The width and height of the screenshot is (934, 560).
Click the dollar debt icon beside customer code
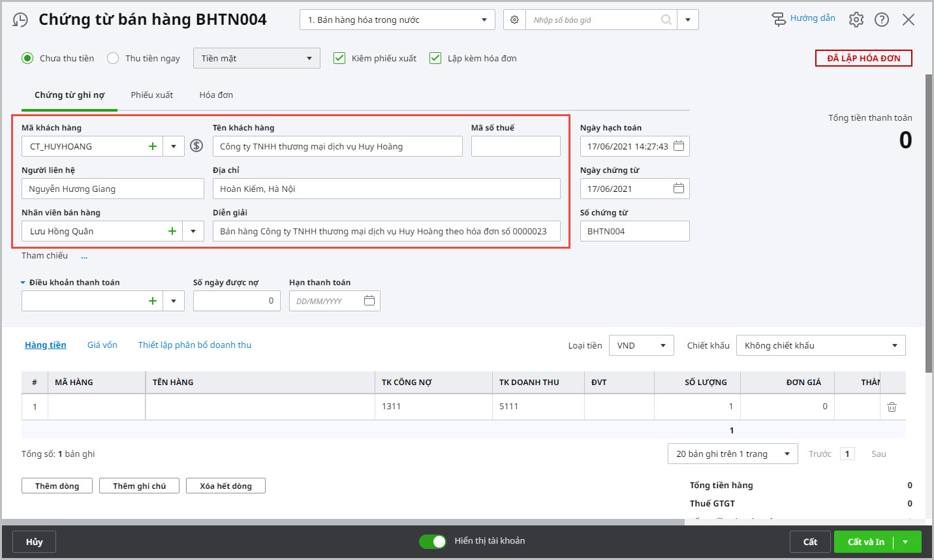click(x=196, y=146)
